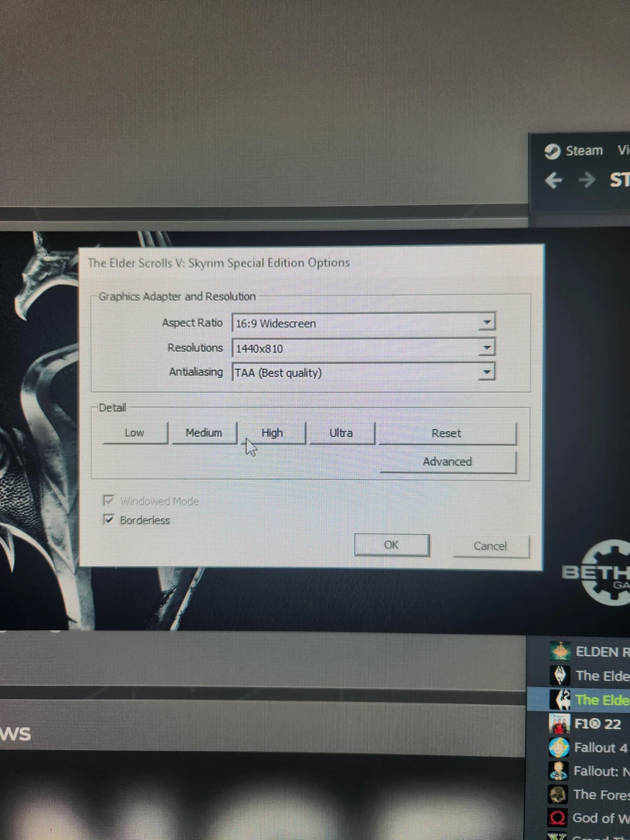Open the Resolutions dropdown
This screenshot has height=840, width=630.
(487, 347)
